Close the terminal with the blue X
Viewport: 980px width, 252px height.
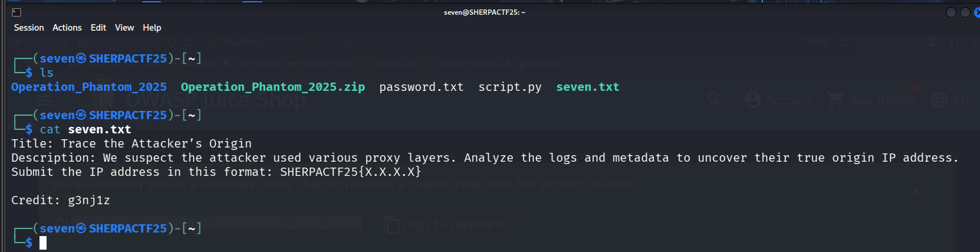click(x=977, y=12)
